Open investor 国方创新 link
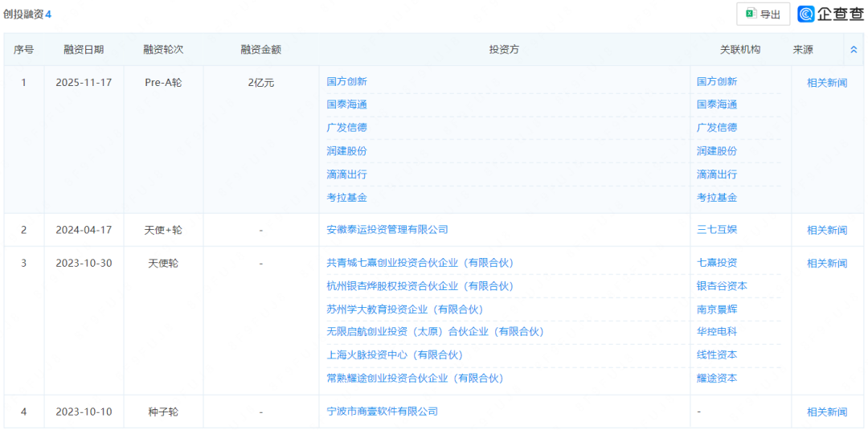Image resolution: width=868 pixels, height=430 pixels. 346,81
